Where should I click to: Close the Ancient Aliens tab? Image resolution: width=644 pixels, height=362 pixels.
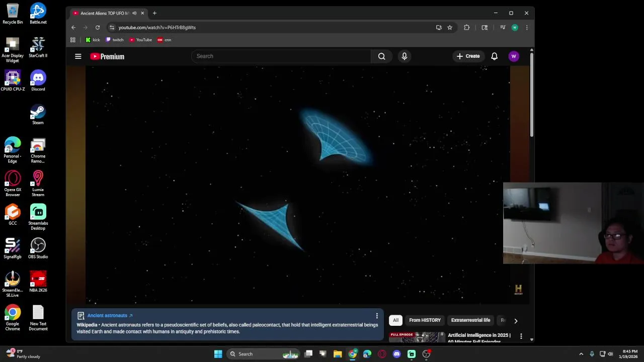[x=142, y=13]
